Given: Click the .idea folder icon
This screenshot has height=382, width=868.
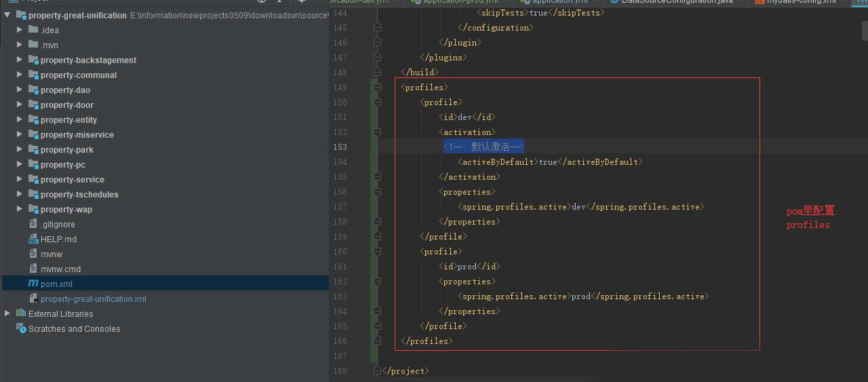Looking at the screenshot, I should [33, 30].
